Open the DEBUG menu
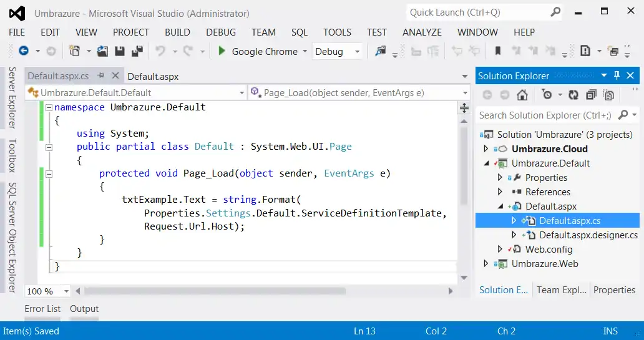 click(x=221, y=32)
